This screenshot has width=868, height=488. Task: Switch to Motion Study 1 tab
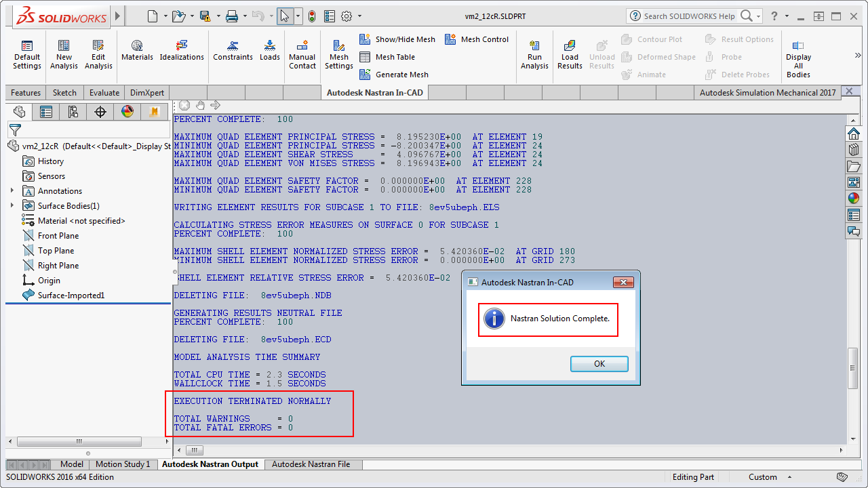click(123, 464)
